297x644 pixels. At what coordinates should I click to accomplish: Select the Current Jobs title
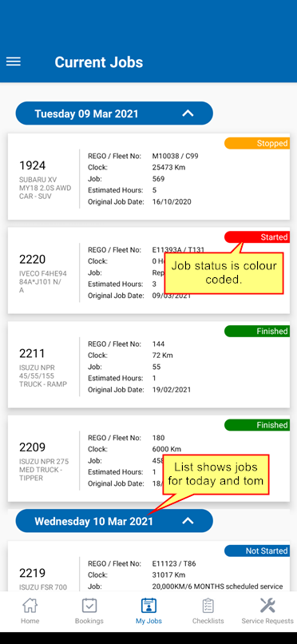(x=99, y=62)
